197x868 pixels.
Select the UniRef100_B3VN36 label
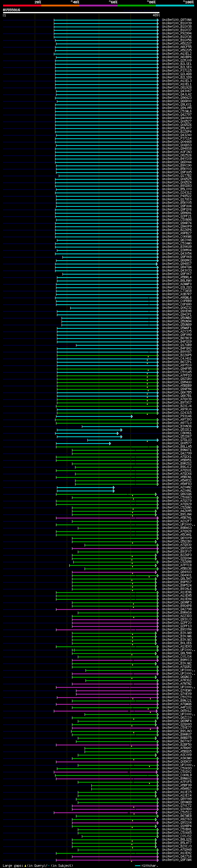tap(177, 426)
